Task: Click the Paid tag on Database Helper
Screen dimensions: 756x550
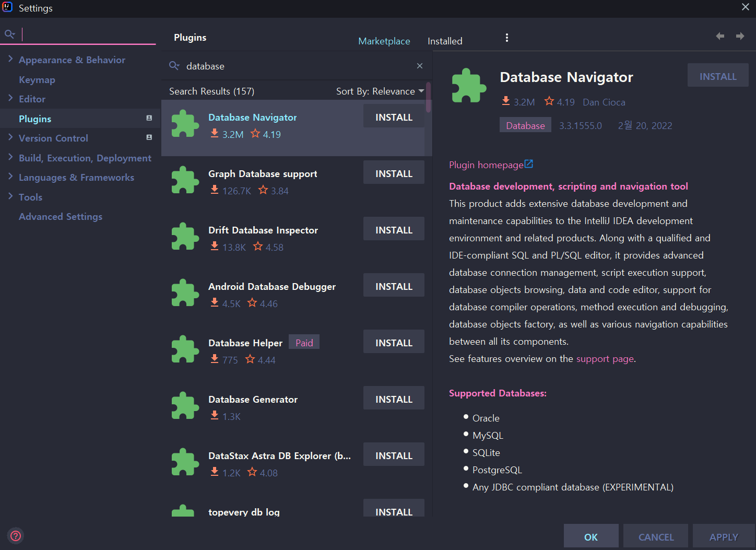Action: coord(304,343)
